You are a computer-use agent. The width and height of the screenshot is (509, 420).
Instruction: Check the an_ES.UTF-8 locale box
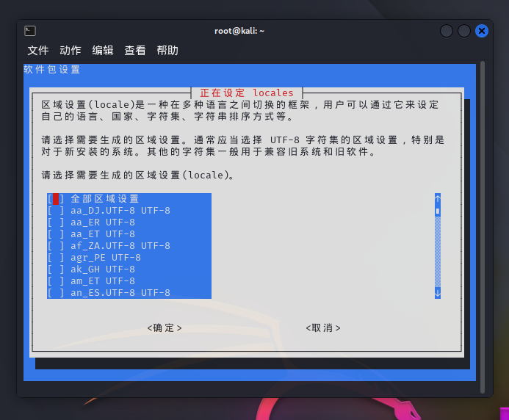[x=56, y=293]
